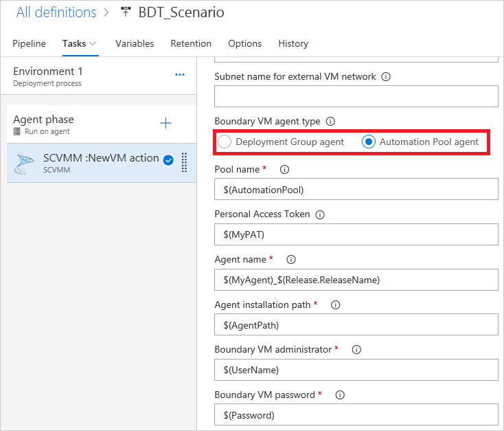Open Environment 1 ellipsis menu
504x431 pixels.
(180, 75)
